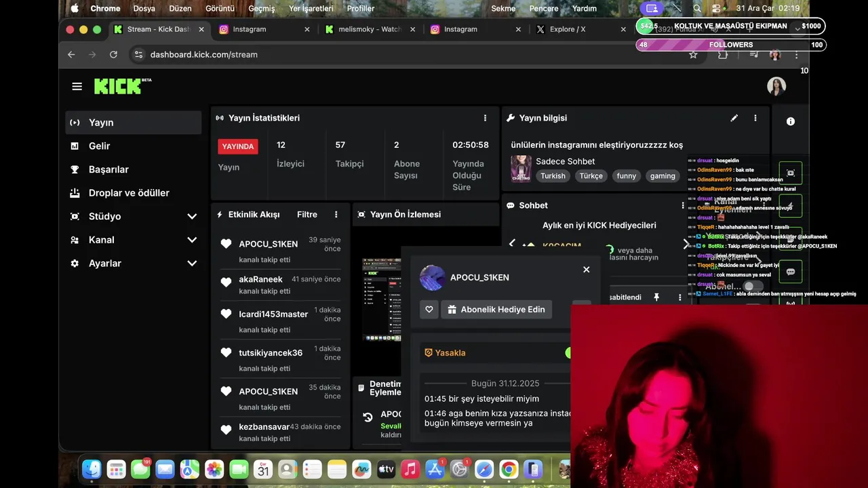868x488 pixels.
Task: Click the YAYINDA live badge
Action: click(x=238, y=146)
